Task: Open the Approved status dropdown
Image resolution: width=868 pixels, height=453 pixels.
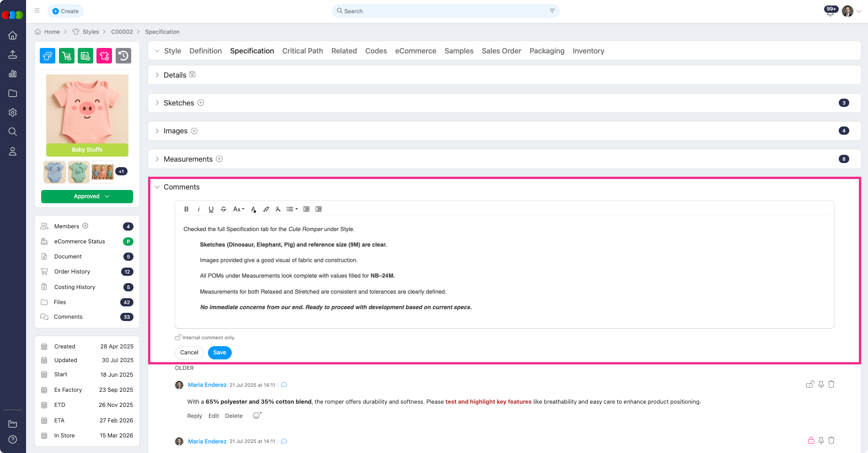Action: 87,196
